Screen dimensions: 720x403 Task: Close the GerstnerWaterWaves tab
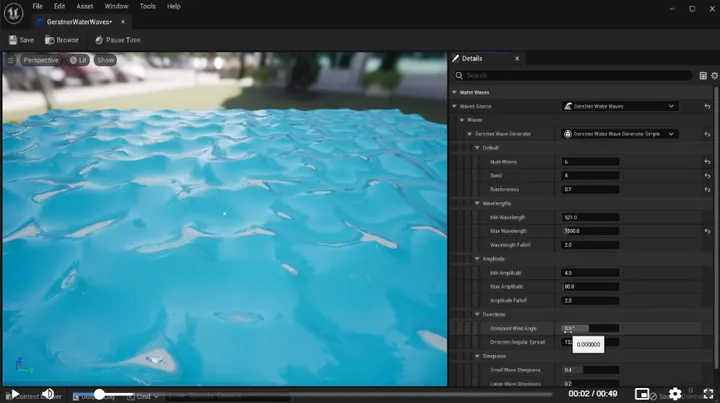point(123,22)
